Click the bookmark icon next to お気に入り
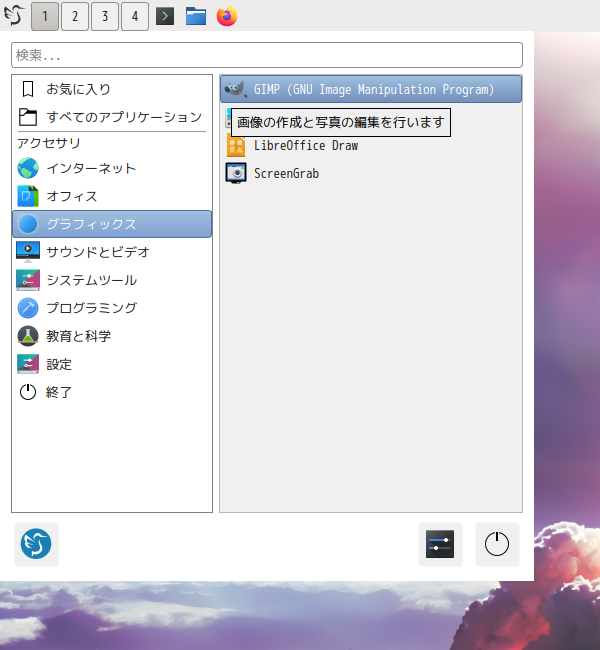The width and height of the screenshot is (600, 650). (x=28, y=89)
